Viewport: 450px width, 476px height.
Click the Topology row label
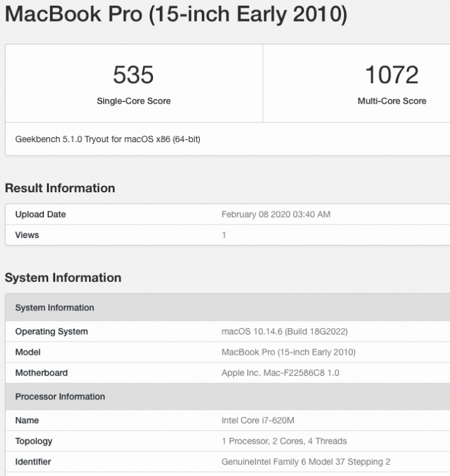click(34, 441)
